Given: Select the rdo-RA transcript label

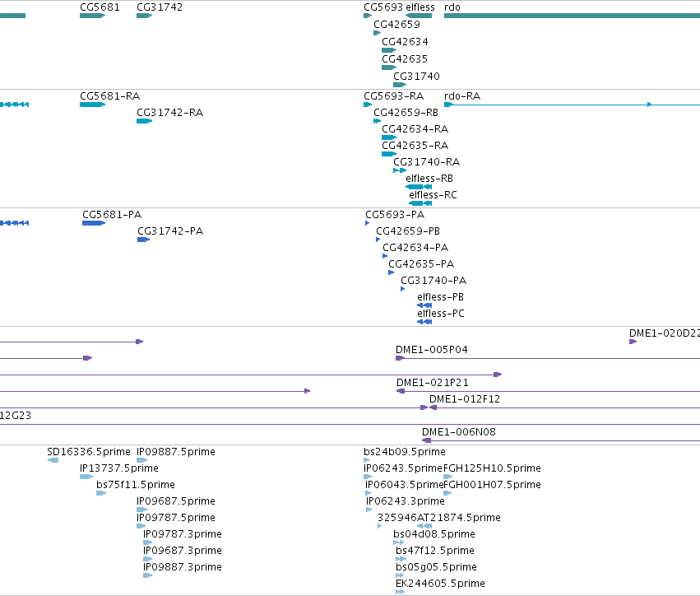Looking at the screenshot, I should point(462,96).
